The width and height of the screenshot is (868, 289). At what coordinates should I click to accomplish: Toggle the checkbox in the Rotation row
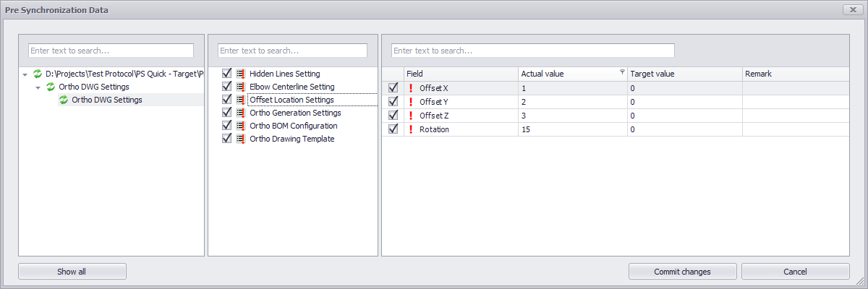point(393,129)
